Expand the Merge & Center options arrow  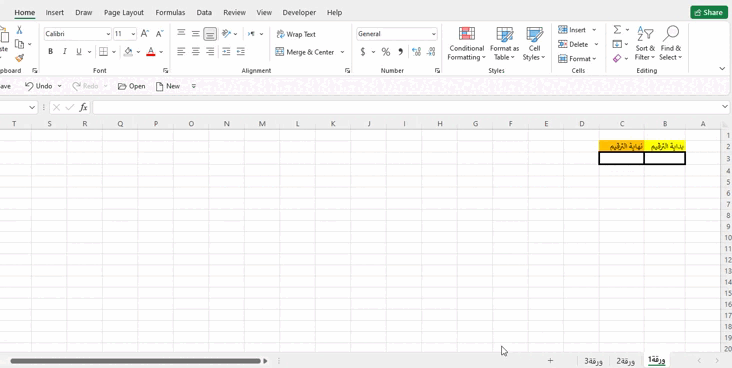click(x=342, y=52)
